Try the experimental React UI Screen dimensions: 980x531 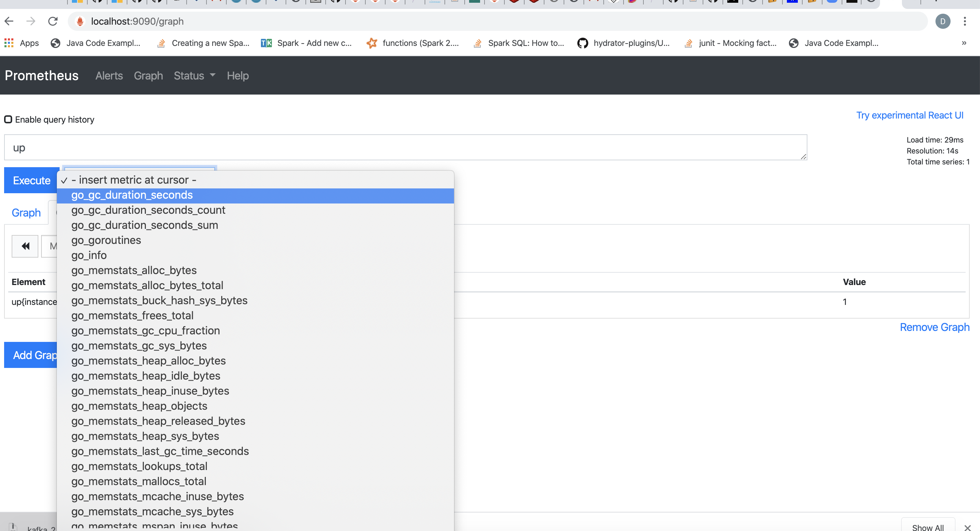[910, 115]
